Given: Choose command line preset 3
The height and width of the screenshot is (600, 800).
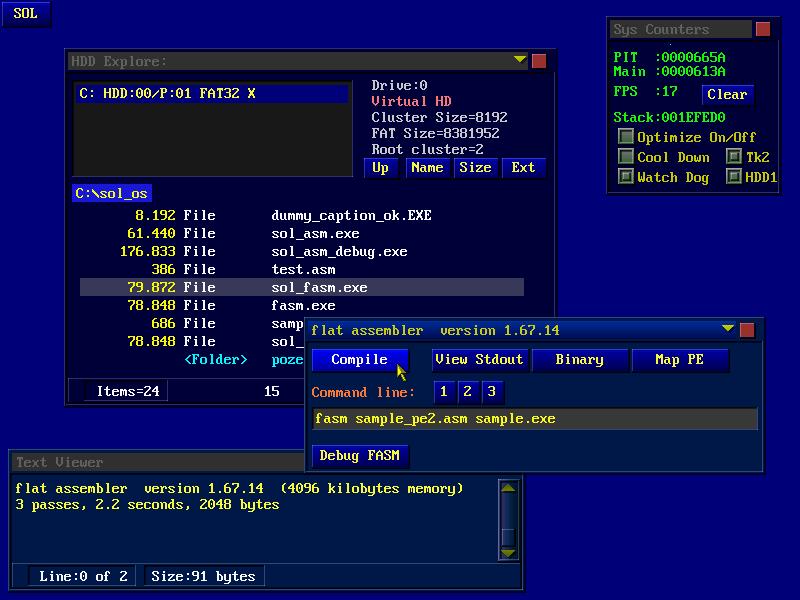Looking at the screenshot, I should (491, 391).
